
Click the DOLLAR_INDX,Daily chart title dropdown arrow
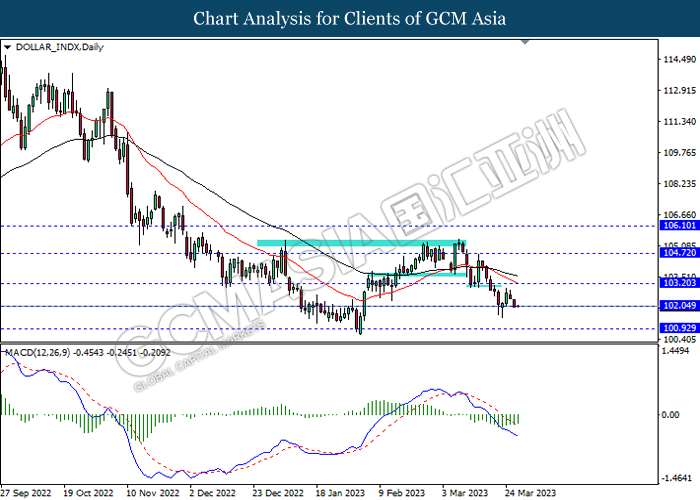(7, 47)
